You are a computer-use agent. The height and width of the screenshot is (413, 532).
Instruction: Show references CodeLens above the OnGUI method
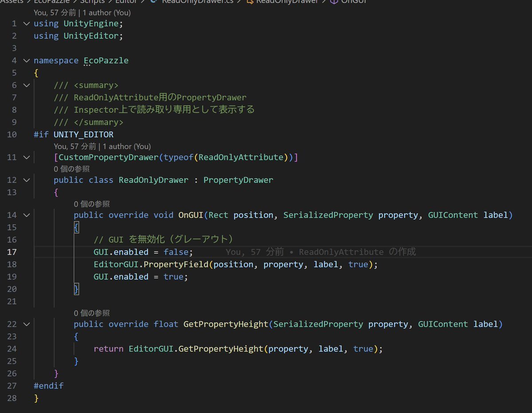pos(91,204)
